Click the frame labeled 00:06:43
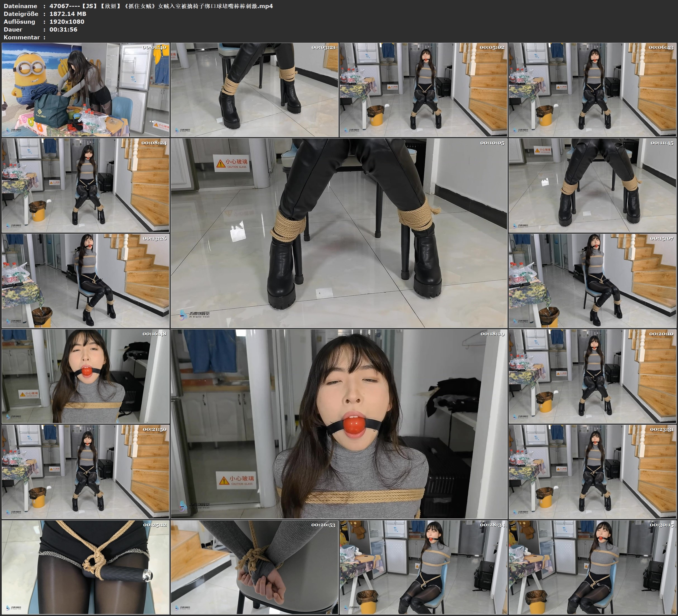Screen dimensions: 678x616 pos(593,90)
